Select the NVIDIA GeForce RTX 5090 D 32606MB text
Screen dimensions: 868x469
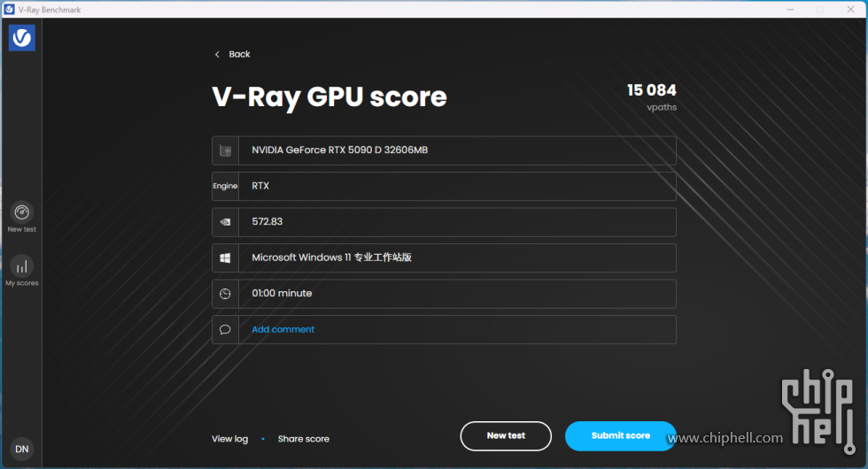(340, 150)
